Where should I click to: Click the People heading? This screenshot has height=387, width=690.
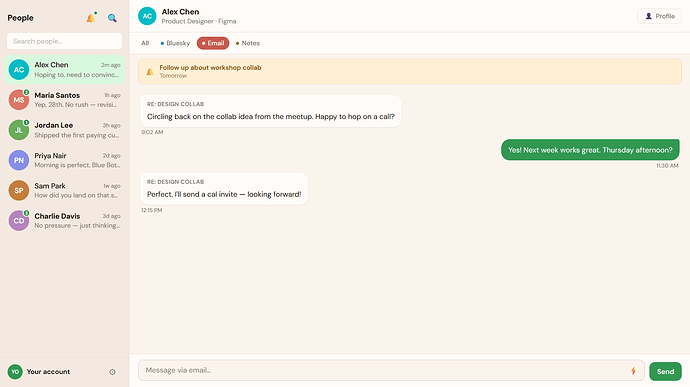pos(20,18)
